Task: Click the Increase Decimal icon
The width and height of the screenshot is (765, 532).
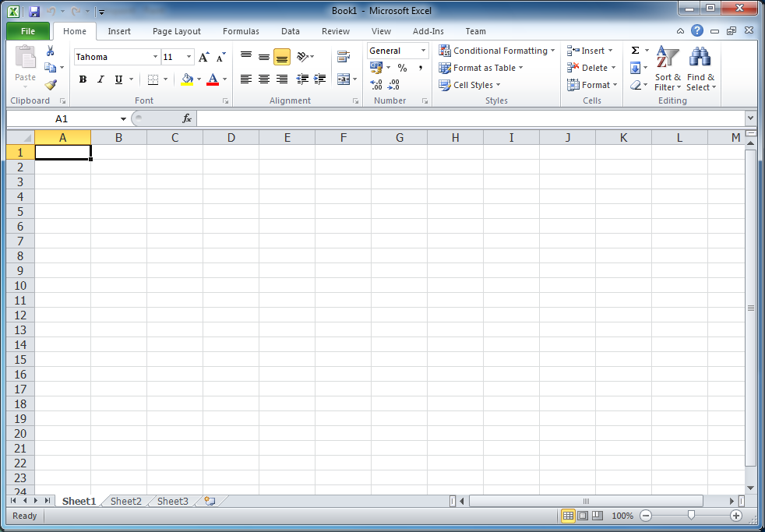Action: click(x=376, y=85)
